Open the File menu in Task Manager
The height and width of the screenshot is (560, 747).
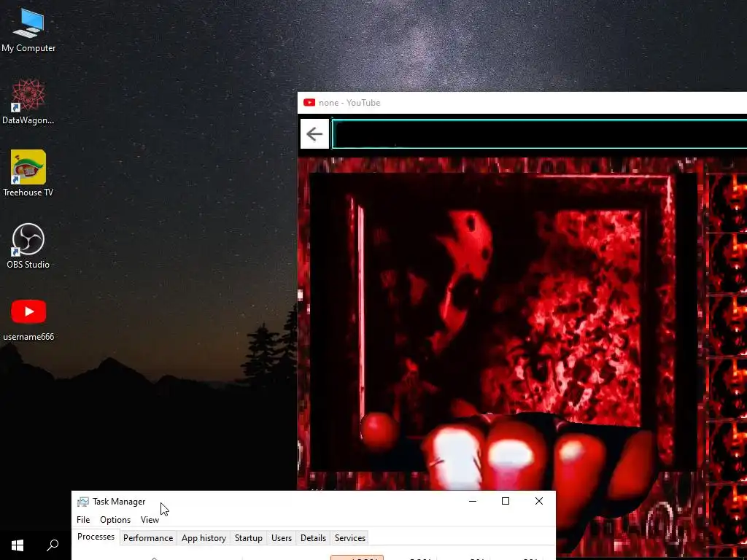click(83, 519)
